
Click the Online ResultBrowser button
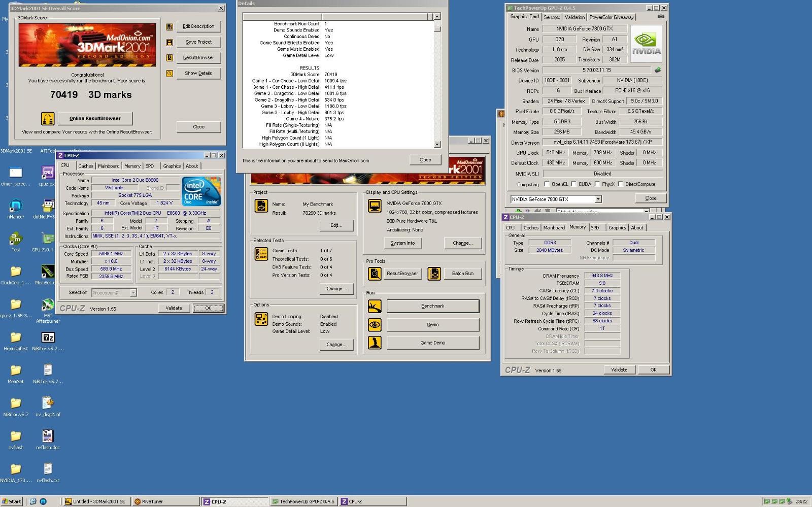click(95, 118)
